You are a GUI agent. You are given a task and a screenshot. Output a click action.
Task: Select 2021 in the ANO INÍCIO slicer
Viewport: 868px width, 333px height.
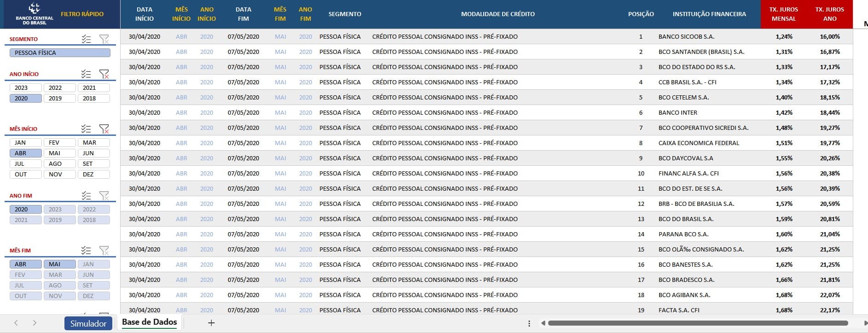94,88
